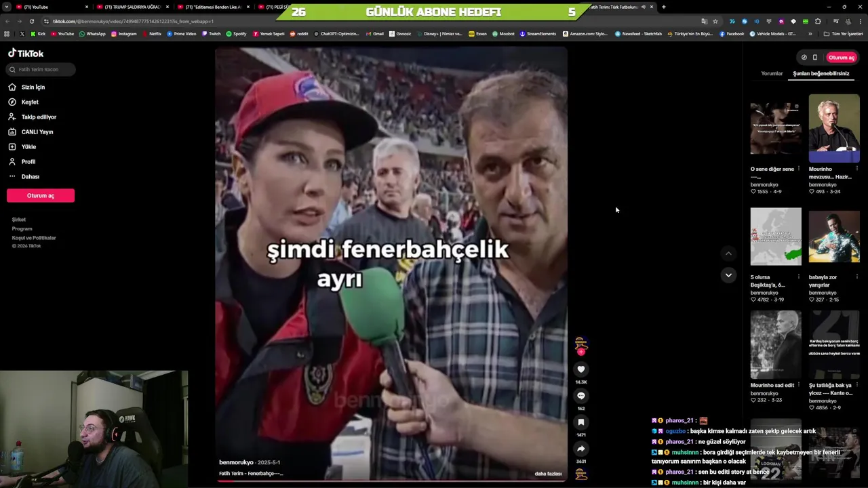Open the Sizin İçin feed
This screenshot has height=488, width=868.
[x=26, y=87]
